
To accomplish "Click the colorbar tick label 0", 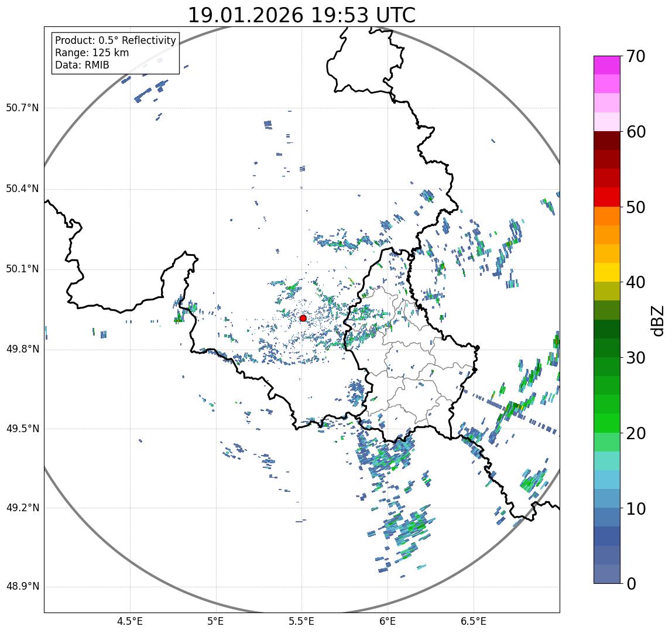I will coord(631,584).
